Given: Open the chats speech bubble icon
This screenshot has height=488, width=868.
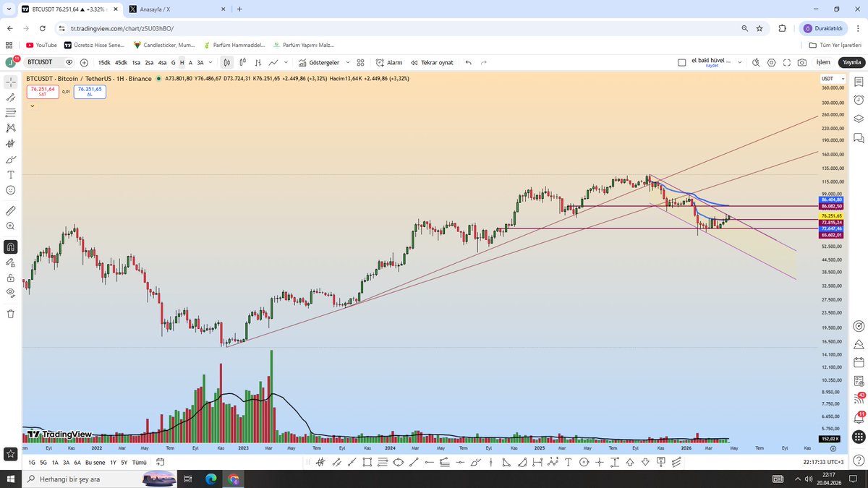Looking at the screenshot, I should point(858,137).
